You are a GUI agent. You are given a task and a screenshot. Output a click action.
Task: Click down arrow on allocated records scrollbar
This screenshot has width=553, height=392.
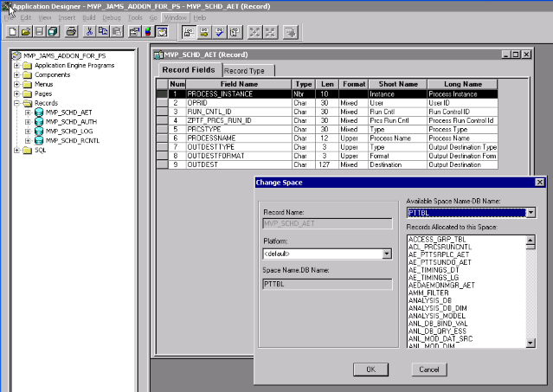pos(530,343)
